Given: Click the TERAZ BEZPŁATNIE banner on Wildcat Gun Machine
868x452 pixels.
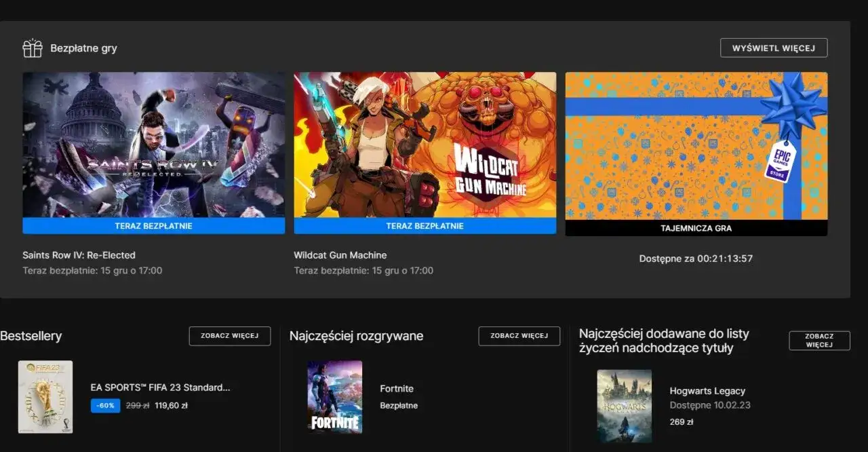Looking at the screenshot, I should (425, 225).
